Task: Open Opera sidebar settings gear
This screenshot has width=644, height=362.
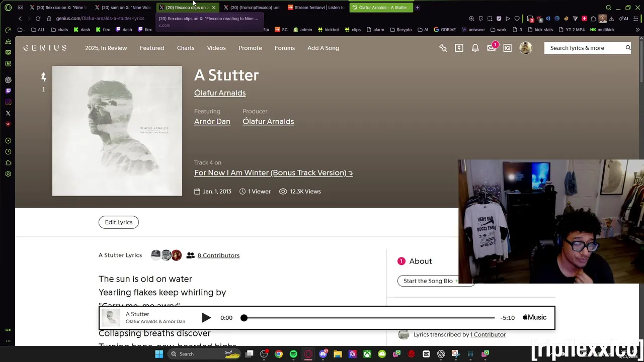Action: (8, 174)
